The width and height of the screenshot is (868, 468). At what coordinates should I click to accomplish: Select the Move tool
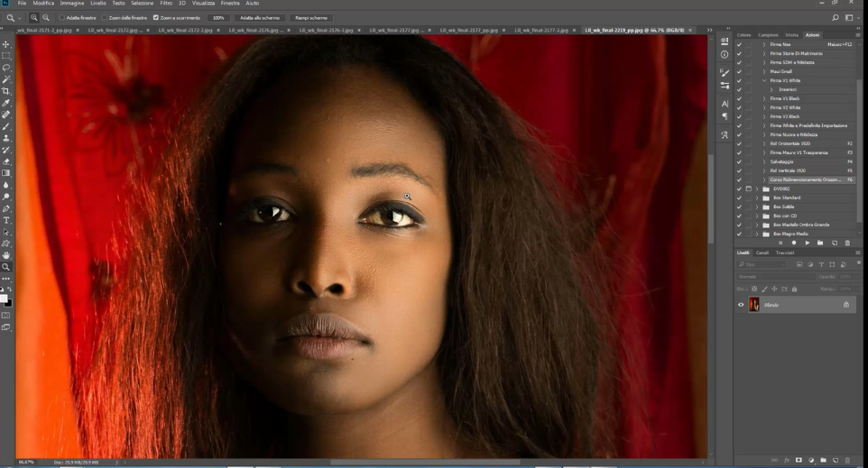[6, 44]
